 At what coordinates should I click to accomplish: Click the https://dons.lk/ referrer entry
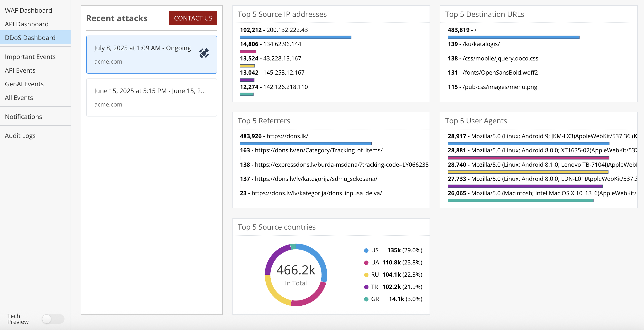point(287,136)
